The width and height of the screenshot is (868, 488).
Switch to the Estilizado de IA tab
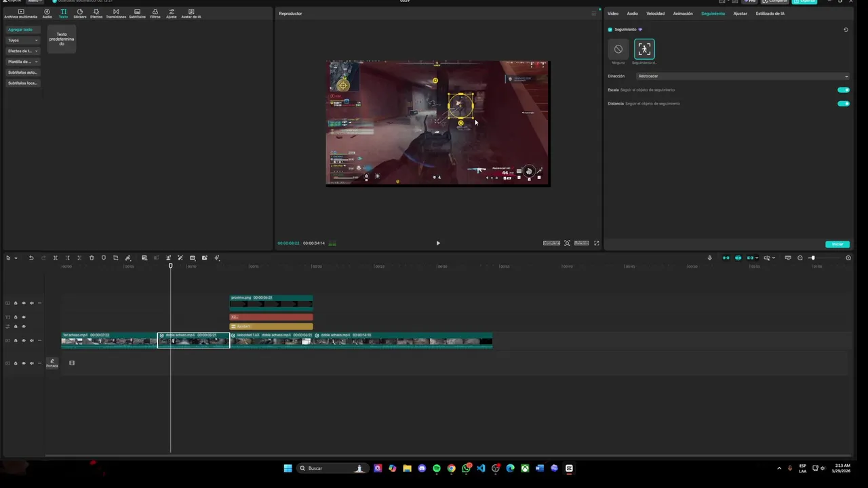[770, 14]
